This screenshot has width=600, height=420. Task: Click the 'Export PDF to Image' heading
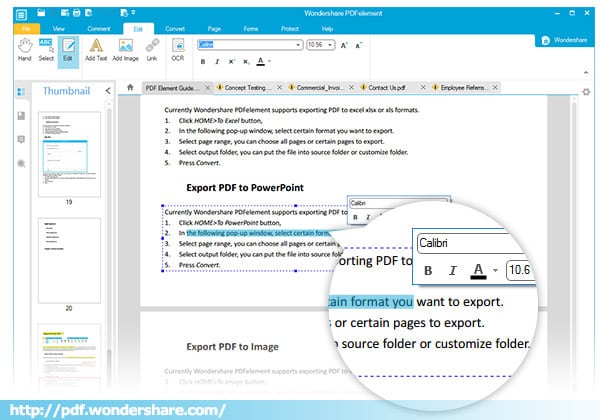[x=232, y=347]
